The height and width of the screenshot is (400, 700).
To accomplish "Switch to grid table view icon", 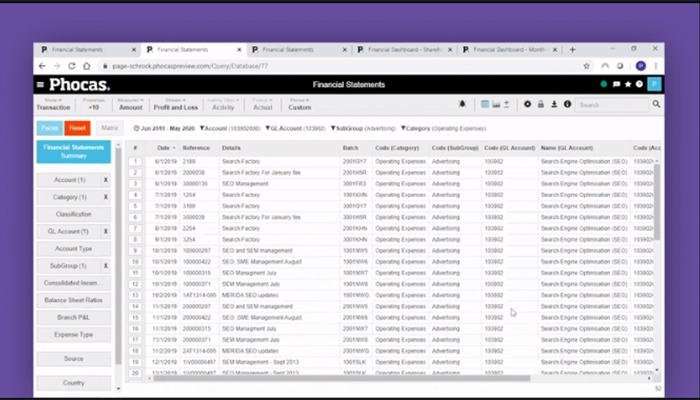I will (x=485, y=104).
